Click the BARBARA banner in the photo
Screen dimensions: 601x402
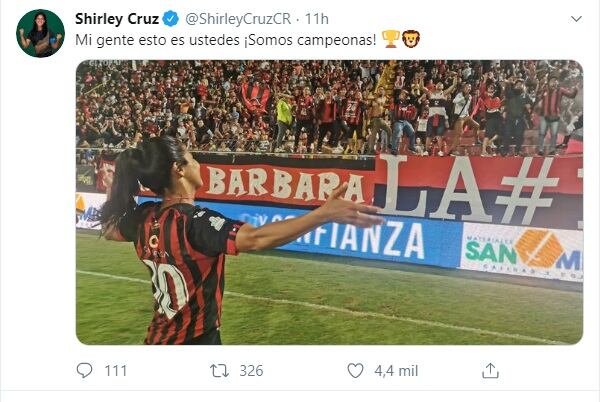(x=286, y=184)
